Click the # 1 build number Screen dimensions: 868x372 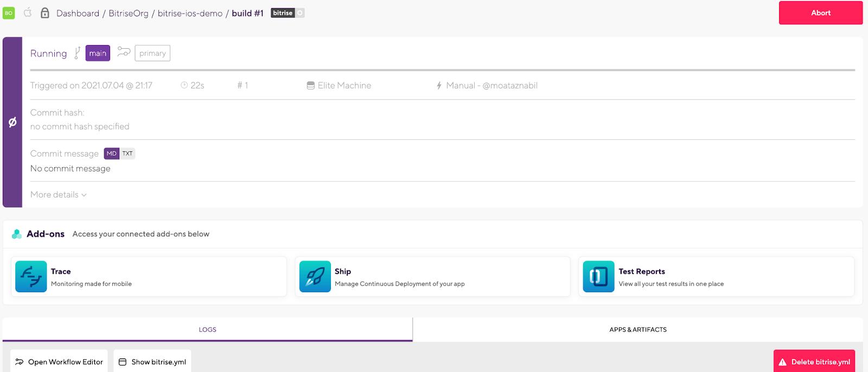click(x=242, y=85)
